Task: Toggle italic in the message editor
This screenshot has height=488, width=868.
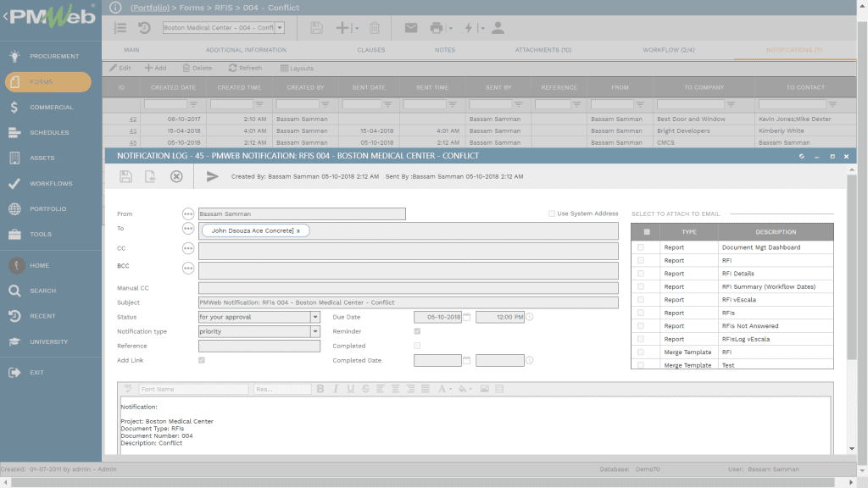Action: 336,389
